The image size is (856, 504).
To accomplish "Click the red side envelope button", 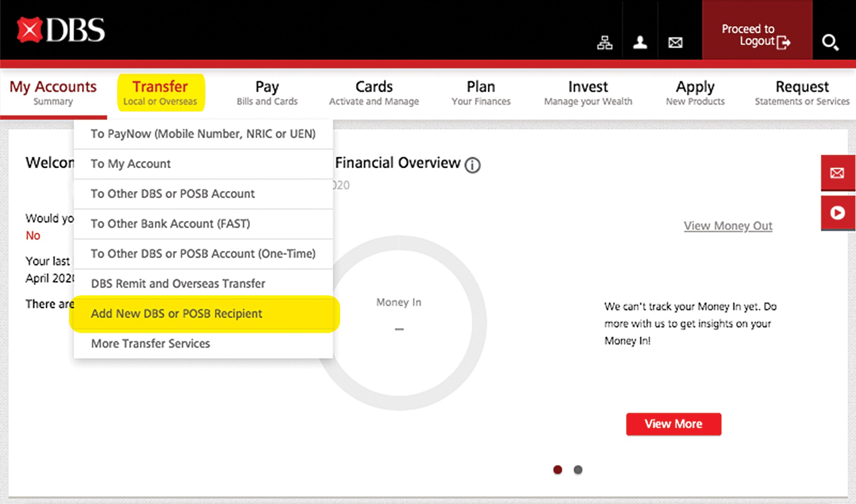I will point(837,173).
